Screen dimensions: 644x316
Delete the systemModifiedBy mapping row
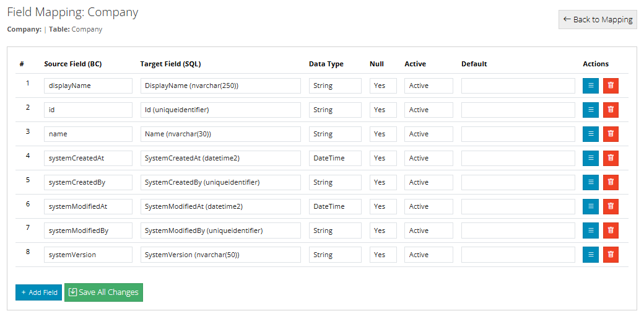(x=611, y=230)
